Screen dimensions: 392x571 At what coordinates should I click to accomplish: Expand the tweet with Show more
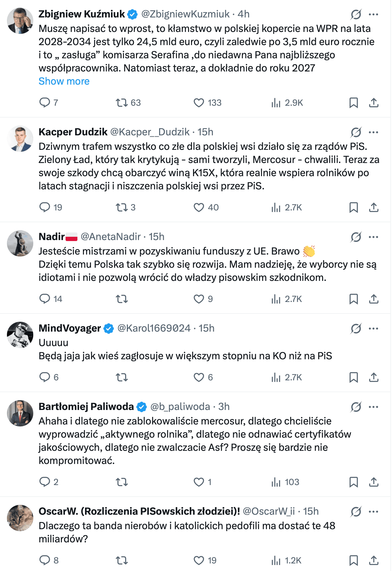pos(64,81)
